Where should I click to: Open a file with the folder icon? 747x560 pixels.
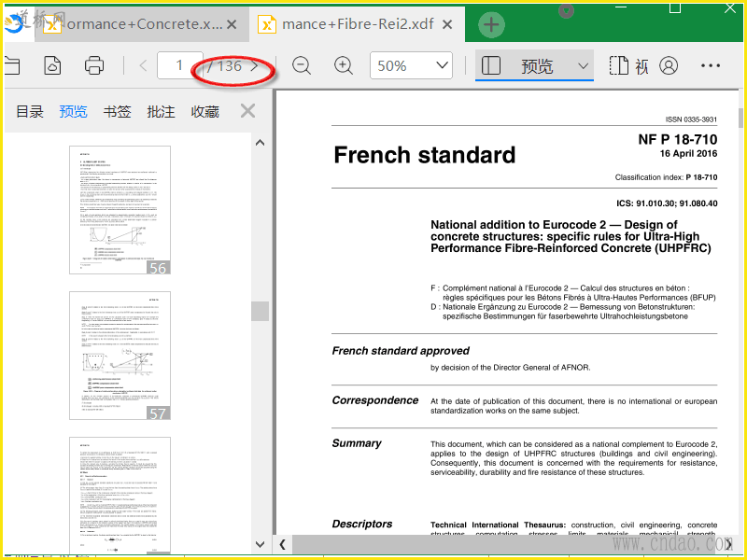[x=12, y=65]
